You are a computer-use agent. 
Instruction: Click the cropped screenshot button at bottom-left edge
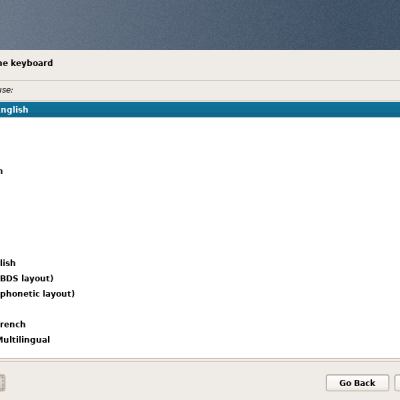pos(2,383)
